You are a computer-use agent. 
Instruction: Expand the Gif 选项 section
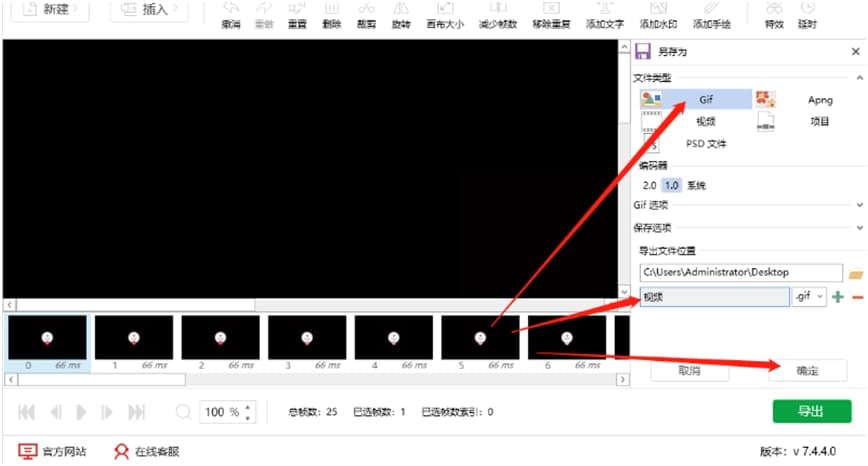point(860,205)
